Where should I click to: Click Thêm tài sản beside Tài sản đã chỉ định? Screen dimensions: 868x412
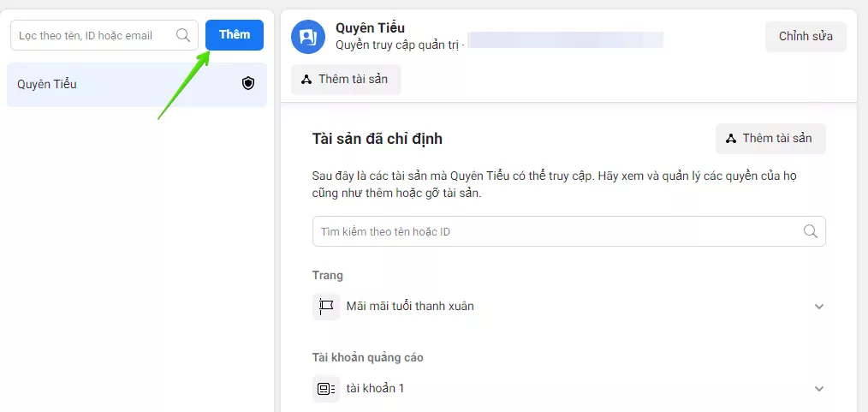pyautogui.click(x=770, y=139)
